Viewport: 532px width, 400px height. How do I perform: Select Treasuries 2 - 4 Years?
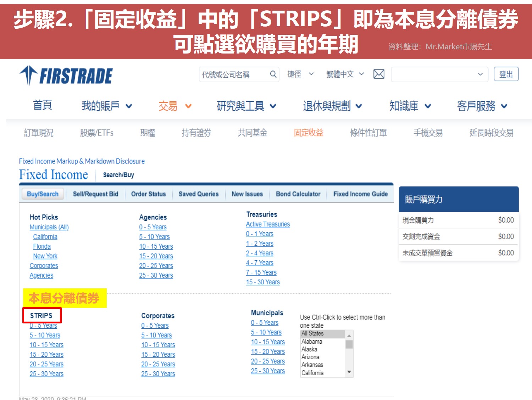(260, 253)
